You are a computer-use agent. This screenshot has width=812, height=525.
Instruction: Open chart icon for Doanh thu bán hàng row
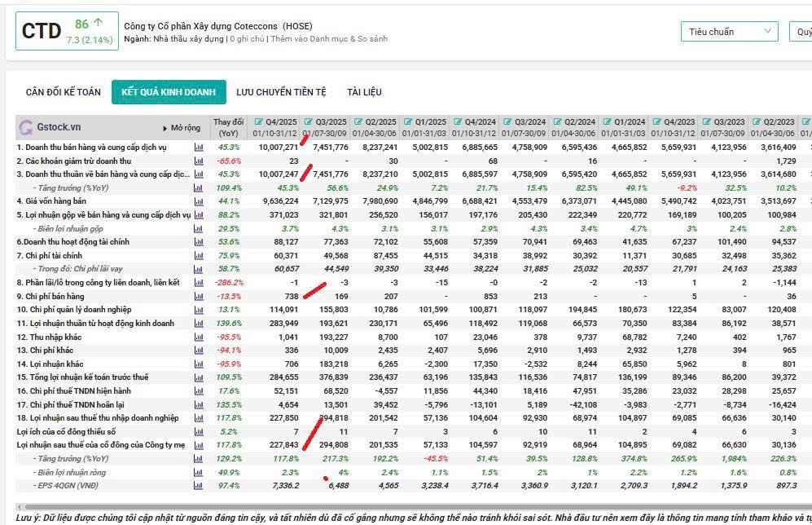click(x=199, y=148)
